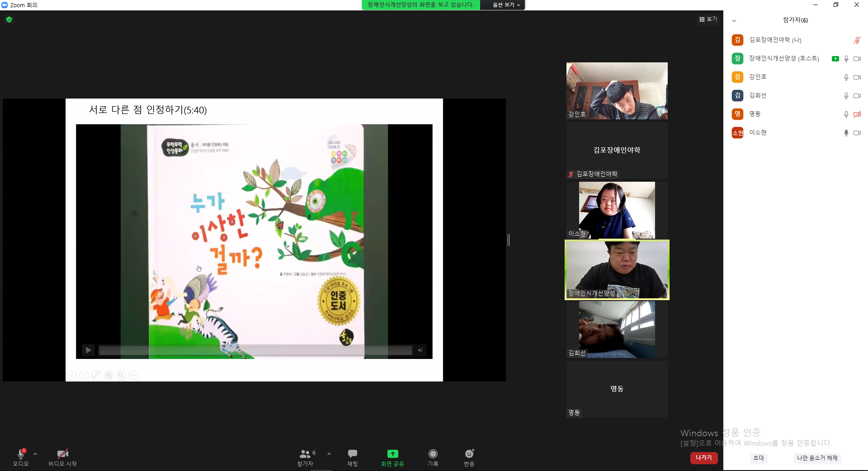This screenshot has width=868, height=471.
Task: Toggle the audio (오디오) microphone button
Action: [21, 454]
